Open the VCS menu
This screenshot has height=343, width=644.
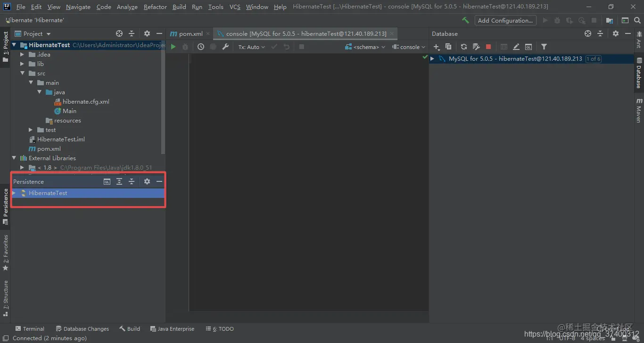click(235, 7)
